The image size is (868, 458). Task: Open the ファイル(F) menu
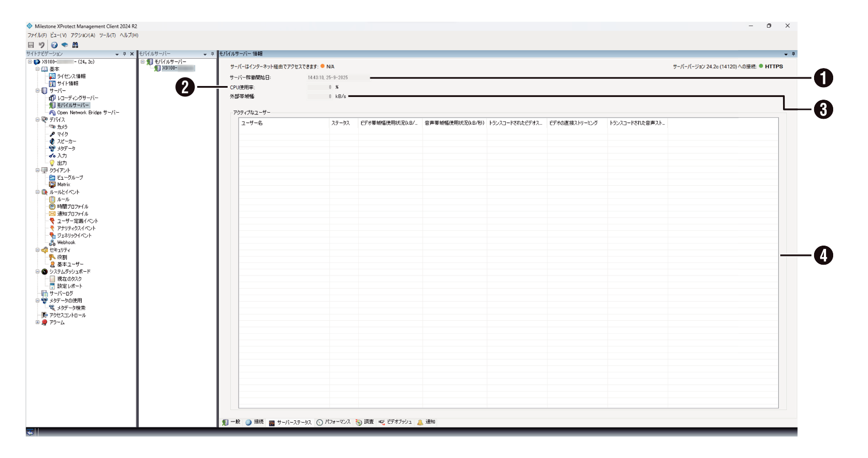point(37,35)
